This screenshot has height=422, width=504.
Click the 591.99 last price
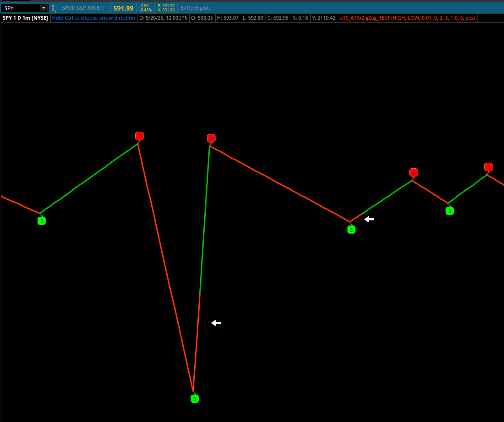123,8
